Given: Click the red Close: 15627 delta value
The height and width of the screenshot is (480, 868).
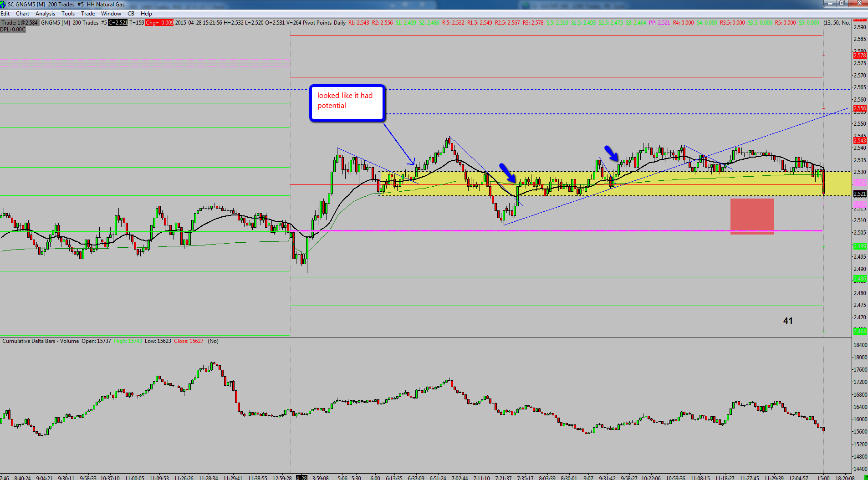Looking at the screenshot, I should pos(189,341).
